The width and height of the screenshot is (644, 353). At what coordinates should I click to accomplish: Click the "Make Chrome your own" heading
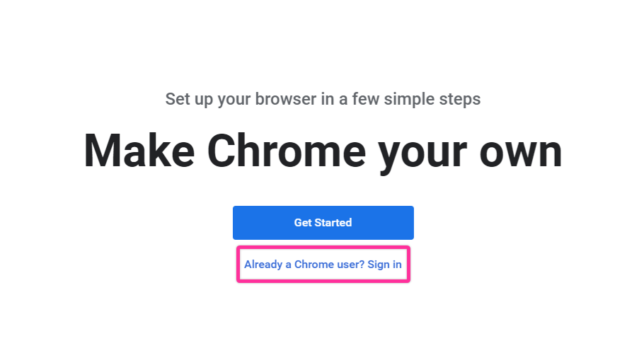coord(323,151)
